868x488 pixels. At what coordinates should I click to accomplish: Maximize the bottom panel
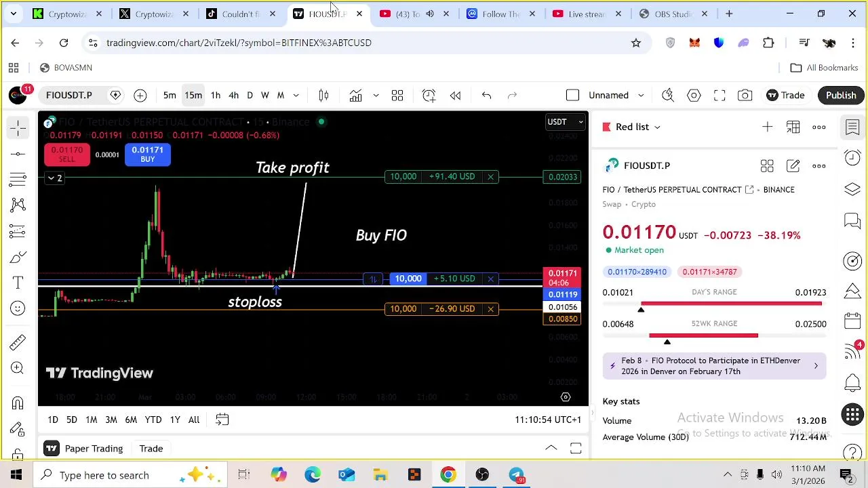click(x=576, y=449)
